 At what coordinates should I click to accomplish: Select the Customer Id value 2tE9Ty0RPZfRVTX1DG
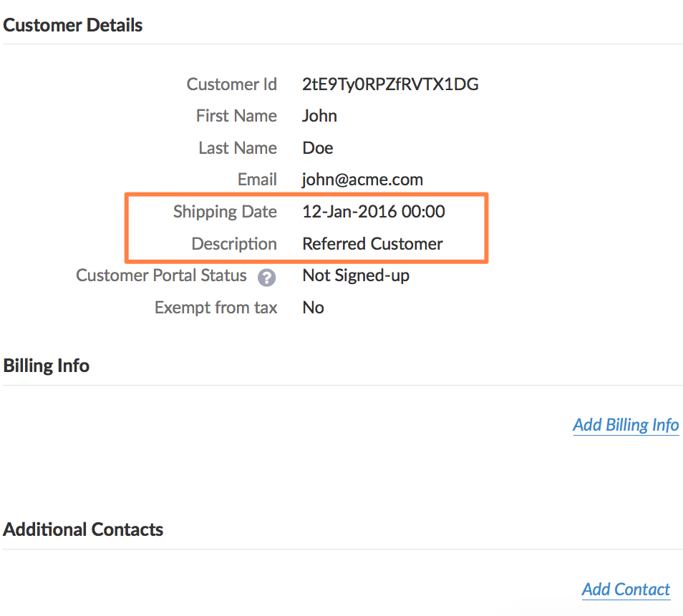tap(390, 84)
